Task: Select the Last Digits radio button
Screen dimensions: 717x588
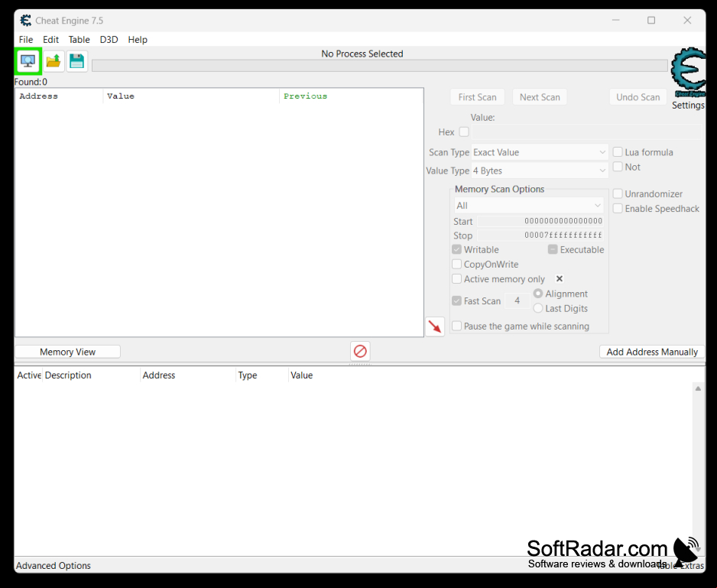Action: [538, 308]
